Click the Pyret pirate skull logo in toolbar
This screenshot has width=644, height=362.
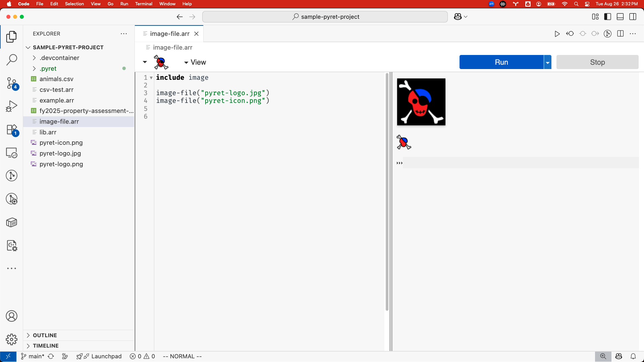[161, 62]
